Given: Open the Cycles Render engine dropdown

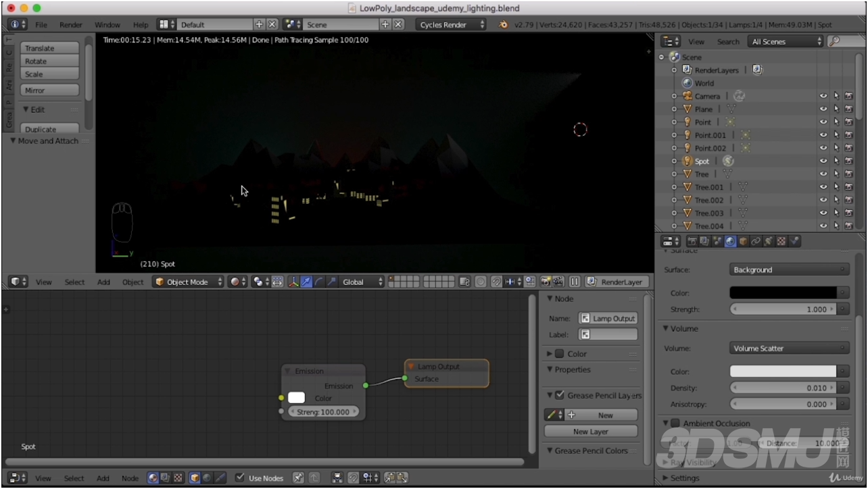Looking at the screenshot, I should click(450, 24).
